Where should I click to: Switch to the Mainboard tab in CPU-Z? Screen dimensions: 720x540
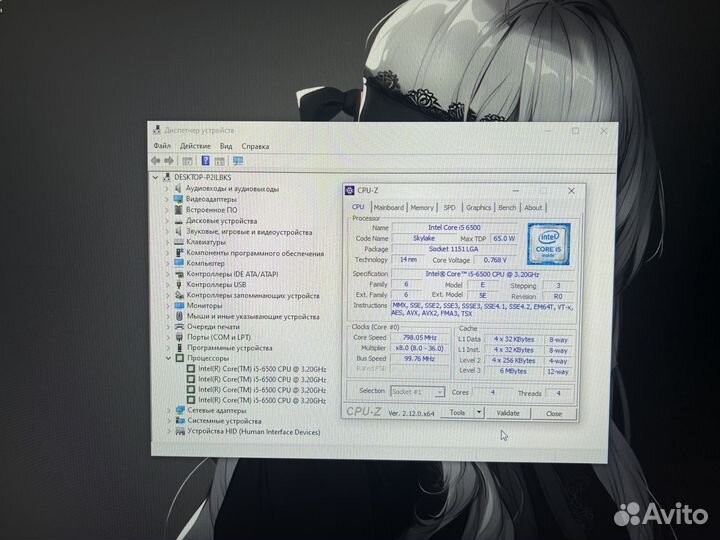coord(388,208)
